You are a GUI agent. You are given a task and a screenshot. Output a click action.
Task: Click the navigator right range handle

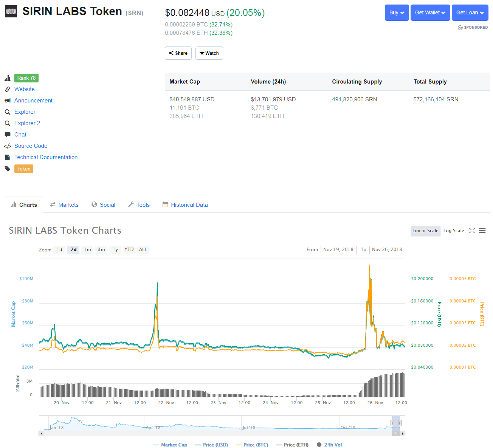pyautogui.click(x=400, y=423)
